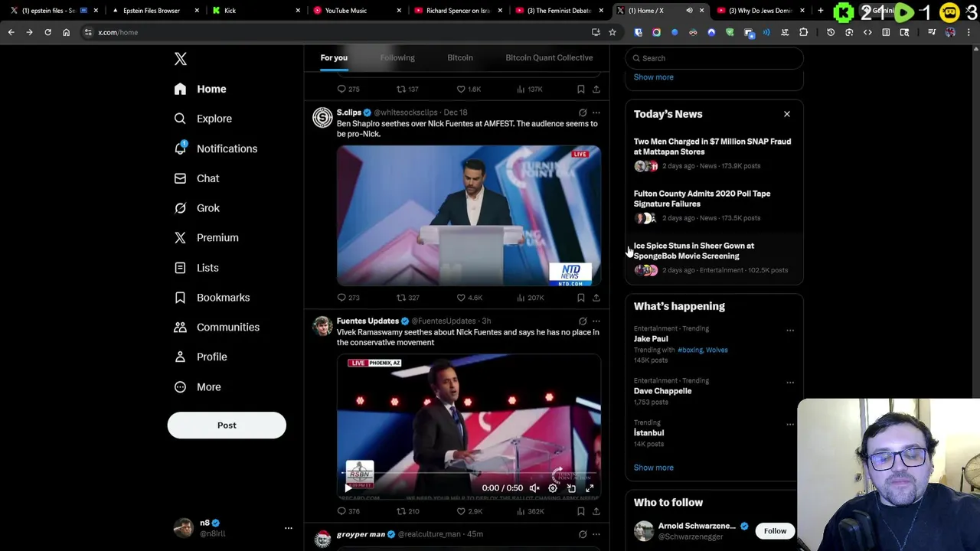The image size is (980, 551).
Task: Open İstanbul trending topic
Action: [648, 433]
